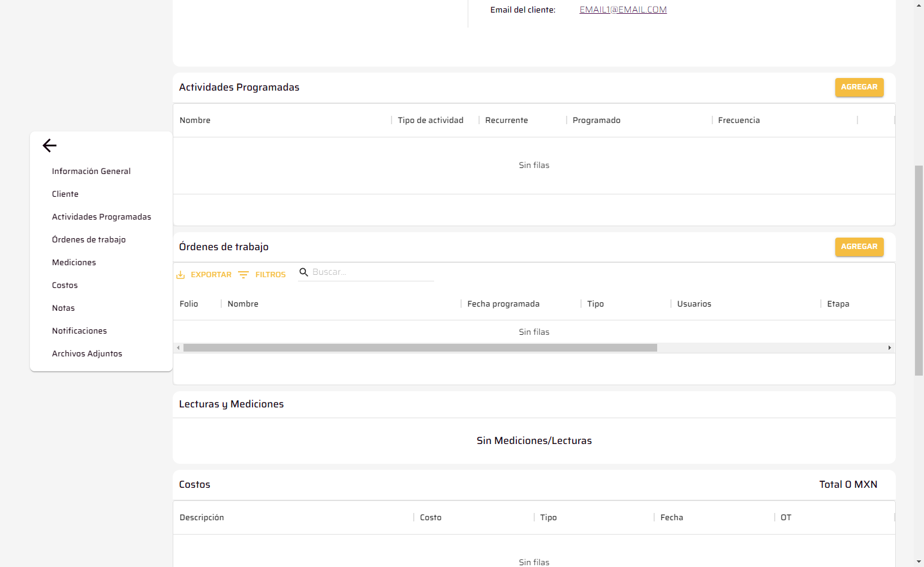Click the Programado column header

pyautogui.click(x=597, y=120)
